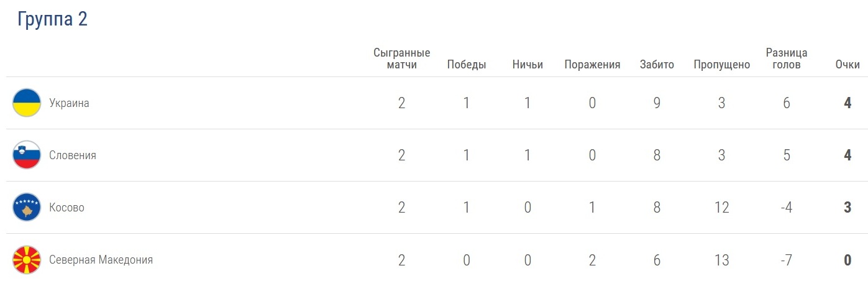Select the Косово team name

[x=66, y=208]
